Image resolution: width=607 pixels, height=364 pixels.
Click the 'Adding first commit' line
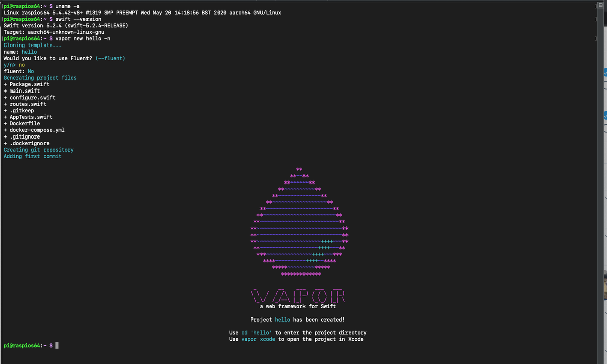click(32, 157)
